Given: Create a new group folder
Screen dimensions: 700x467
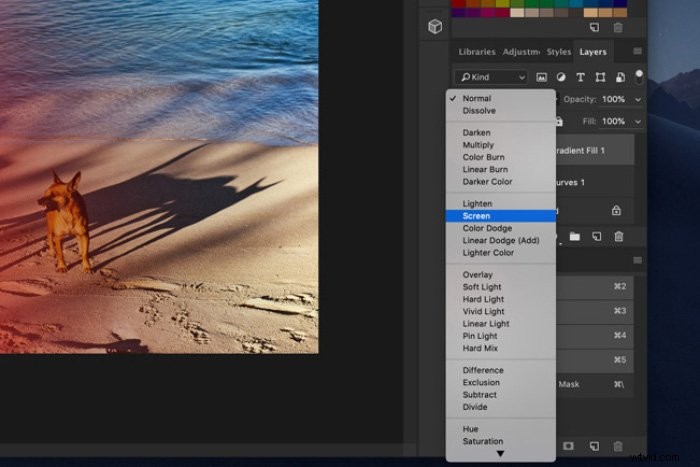Looking at the screenshot, I should [x=575, y=237].
